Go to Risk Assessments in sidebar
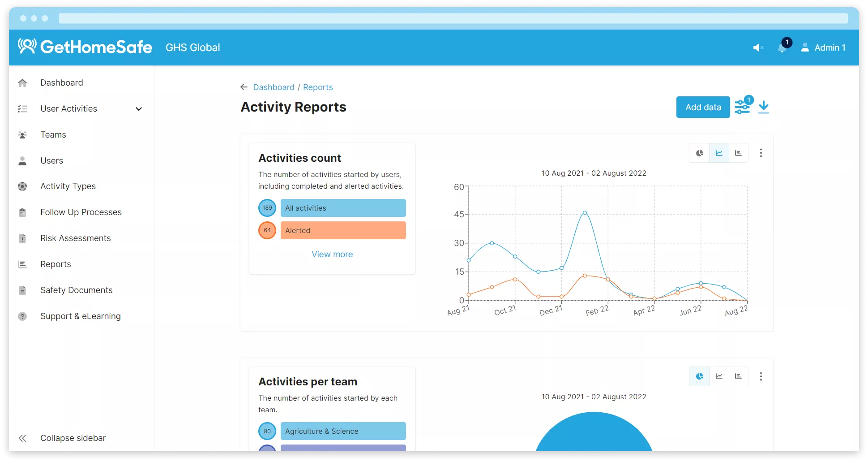The height and width of the screenshot is (462, 868). [x=75, y=238]
